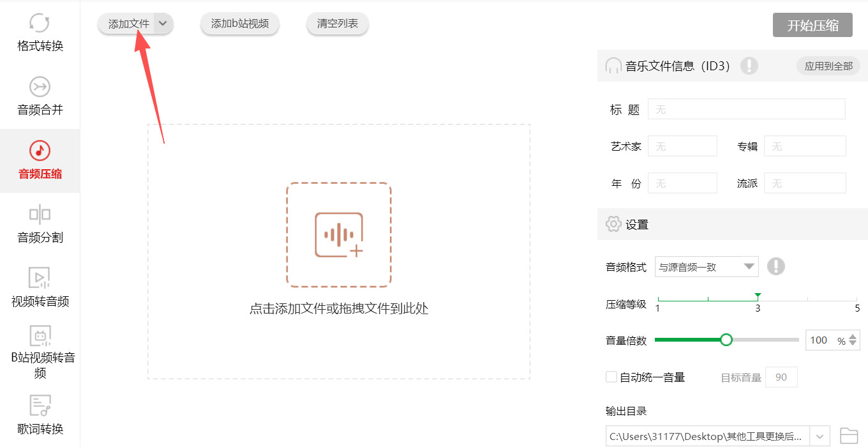Click the 流派 genre input field

tap(805, 183)
